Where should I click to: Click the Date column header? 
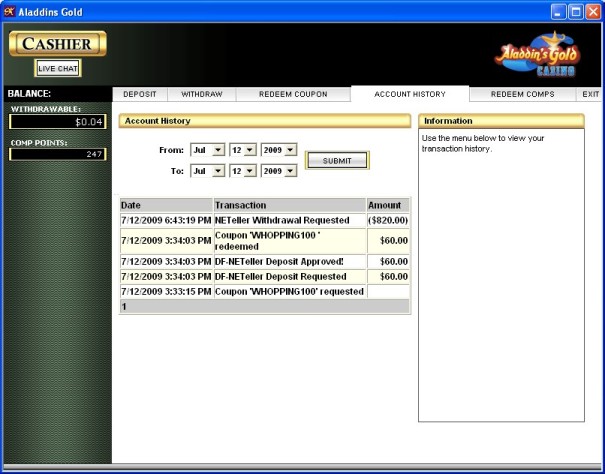(166, 205)
